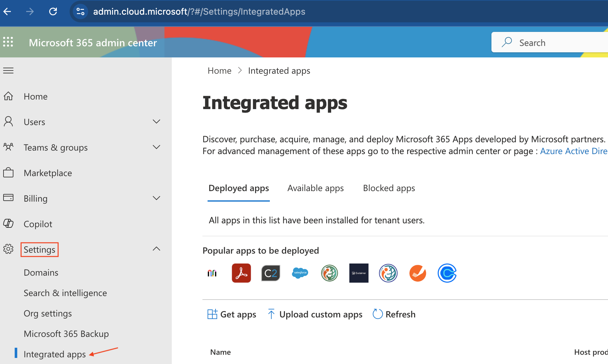Open Microsoft 365 Backup
The width and height of the screenshot is (608, 364).
point(66,334)
